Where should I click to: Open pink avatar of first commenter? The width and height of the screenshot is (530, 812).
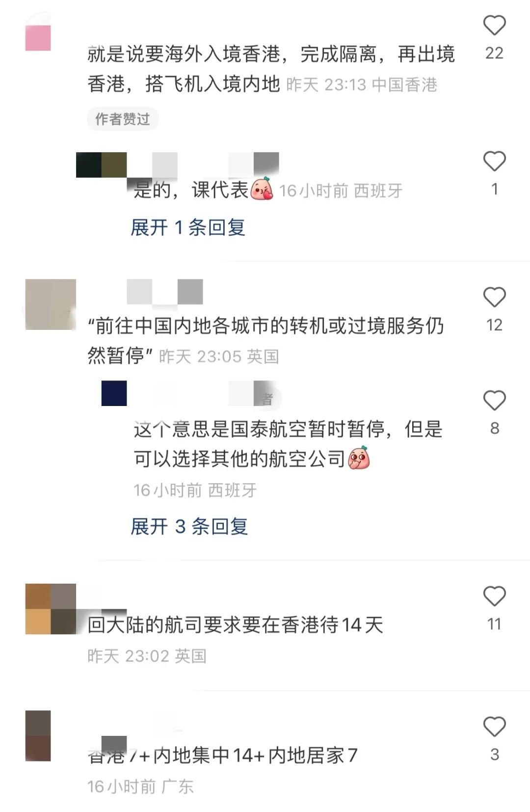pyautogui.click(x=38, y=32)
